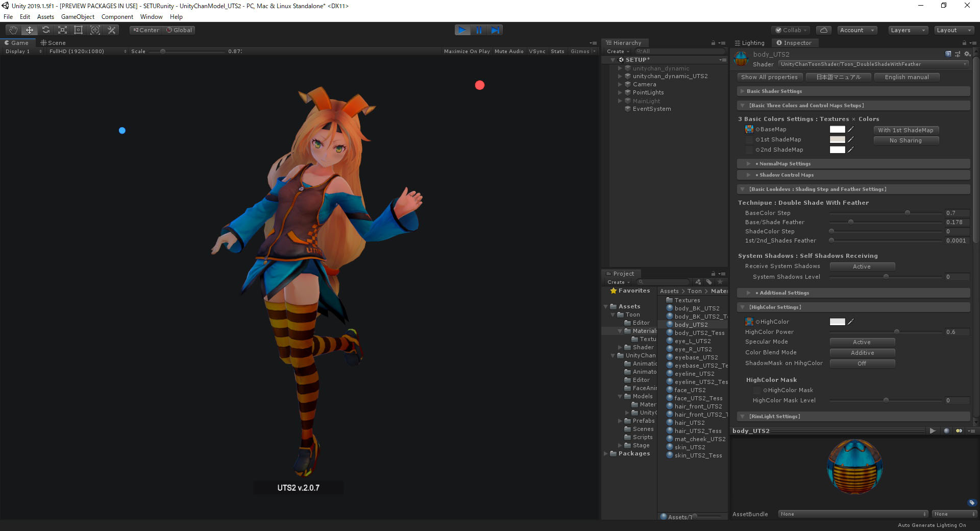Toggle VSync in Game view
The height and width of the screenshot is (531, 980).
(537, 52)
